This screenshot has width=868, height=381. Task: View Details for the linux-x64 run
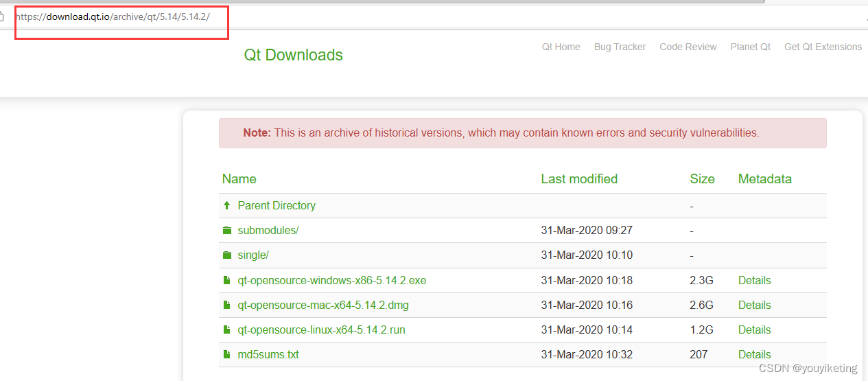[755, 330]
